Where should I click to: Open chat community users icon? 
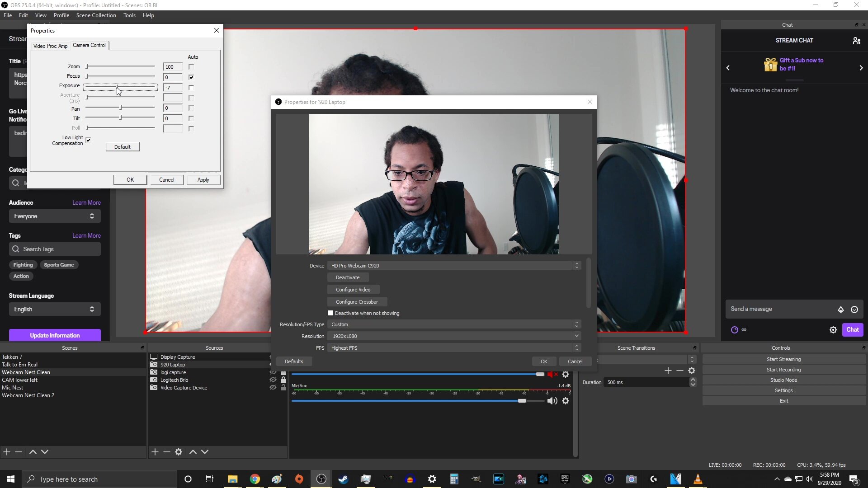(x=856, y=41)
